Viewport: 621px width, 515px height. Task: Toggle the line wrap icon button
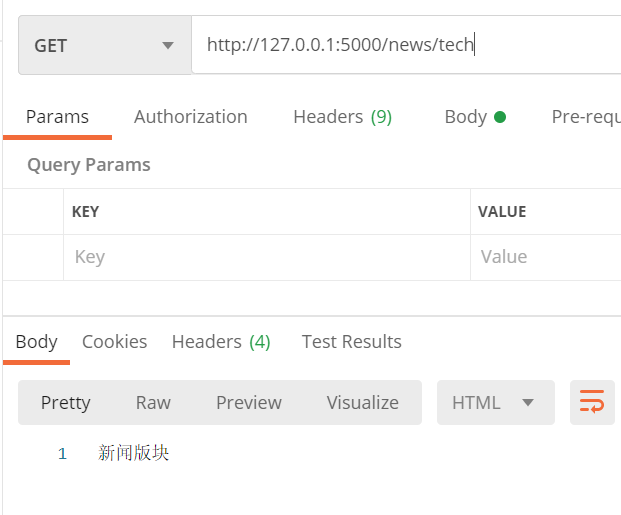(592, 402)
